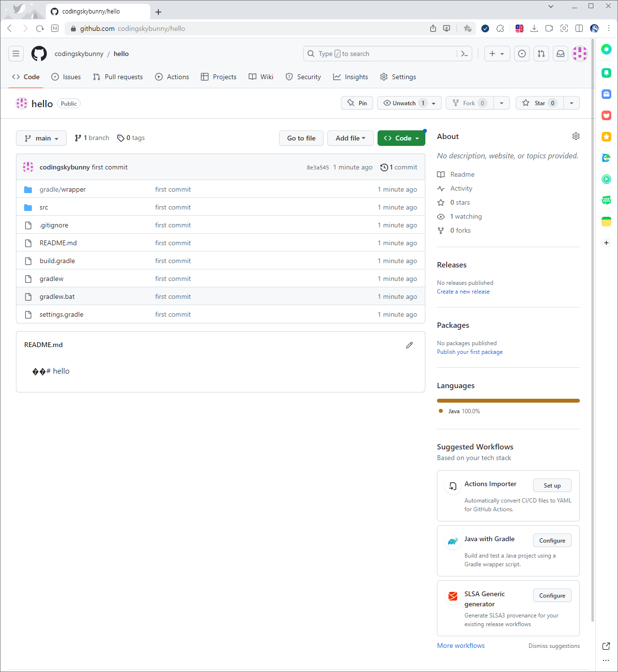
Task: Switch to the Security tab
Action: click(303, 77)
